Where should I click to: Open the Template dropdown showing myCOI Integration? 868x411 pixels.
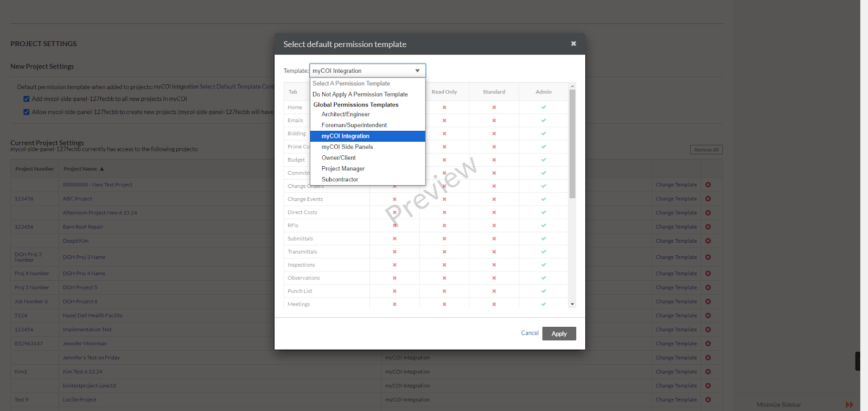tap(367, 71)
